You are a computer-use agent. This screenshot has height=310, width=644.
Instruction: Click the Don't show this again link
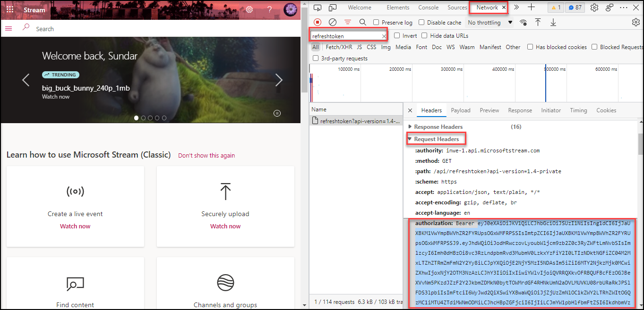tap(206, 155)
